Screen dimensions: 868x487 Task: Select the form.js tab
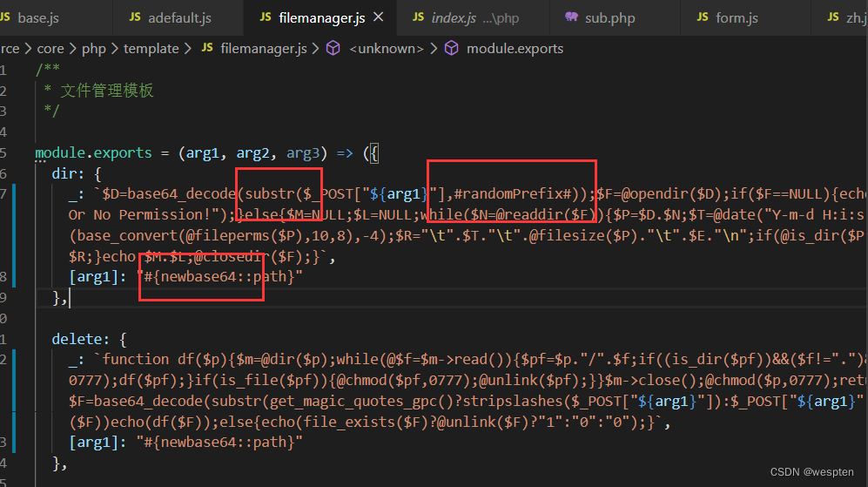(737, 17)
